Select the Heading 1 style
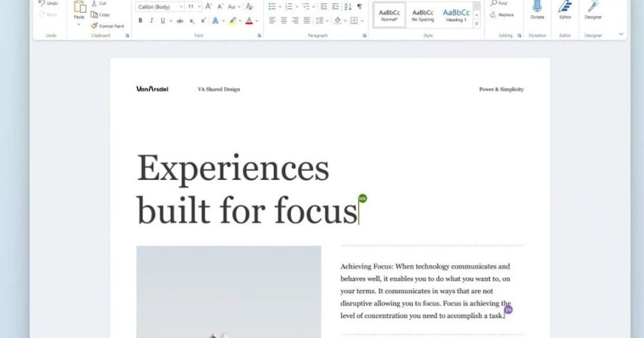 click(456, 14)
